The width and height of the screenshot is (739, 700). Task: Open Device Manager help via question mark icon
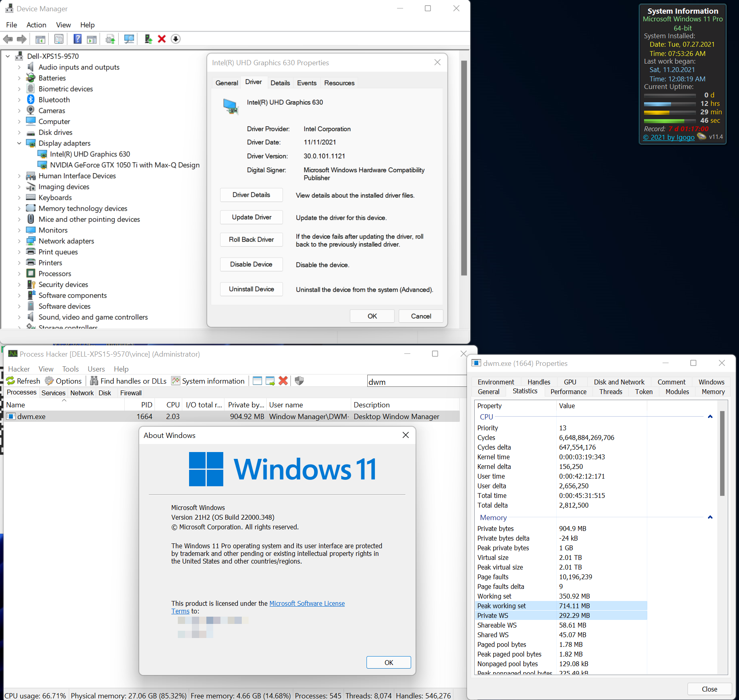coord(77,39)
